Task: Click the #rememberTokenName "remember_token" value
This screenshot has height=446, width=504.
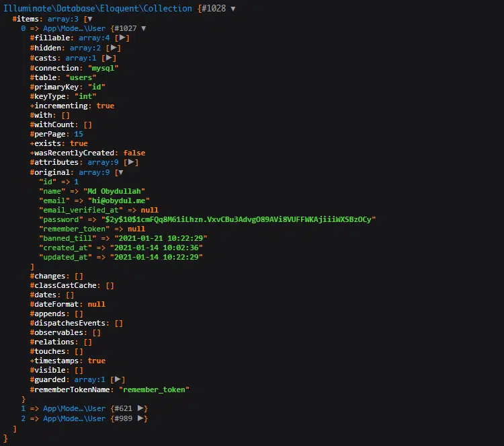Action: pos(155,389)
